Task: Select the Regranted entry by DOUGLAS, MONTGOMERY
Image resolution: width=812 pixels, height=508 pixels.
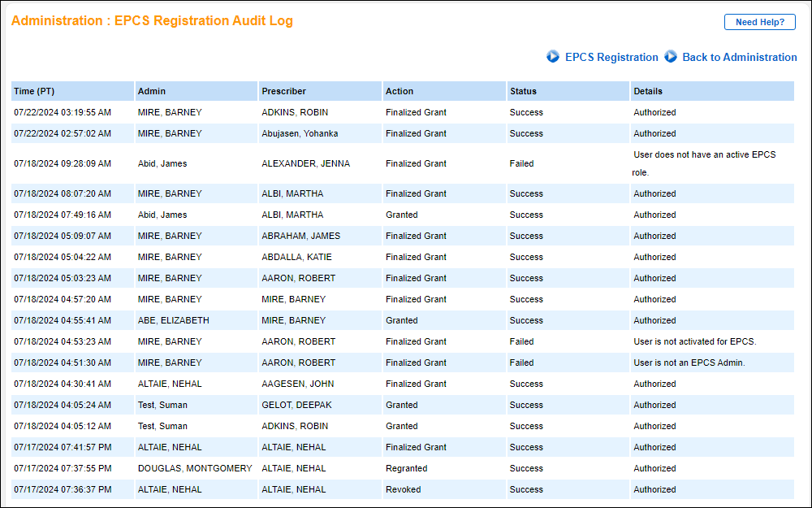Action: click(325, 468)
